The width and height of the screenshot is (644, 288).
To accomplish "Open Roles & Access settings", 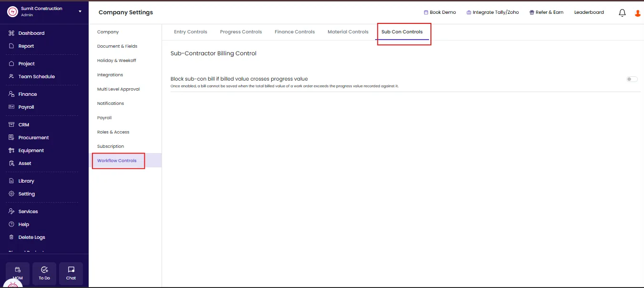I will click(x=113, y=132).
